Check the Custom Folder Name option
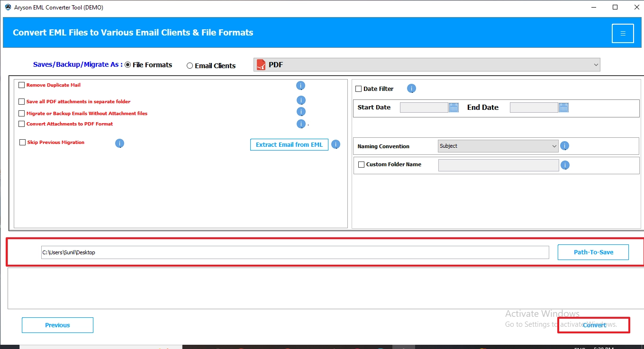Image resolution: width=644 pixels, height=349 pixels. point(362,164)
